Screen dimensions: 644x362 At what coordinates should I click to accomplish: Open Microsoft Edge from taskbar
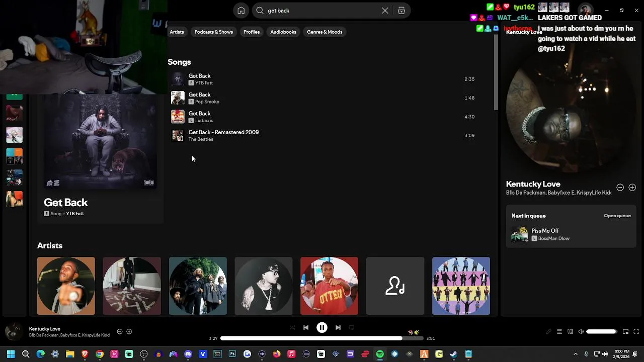(41, 354)
